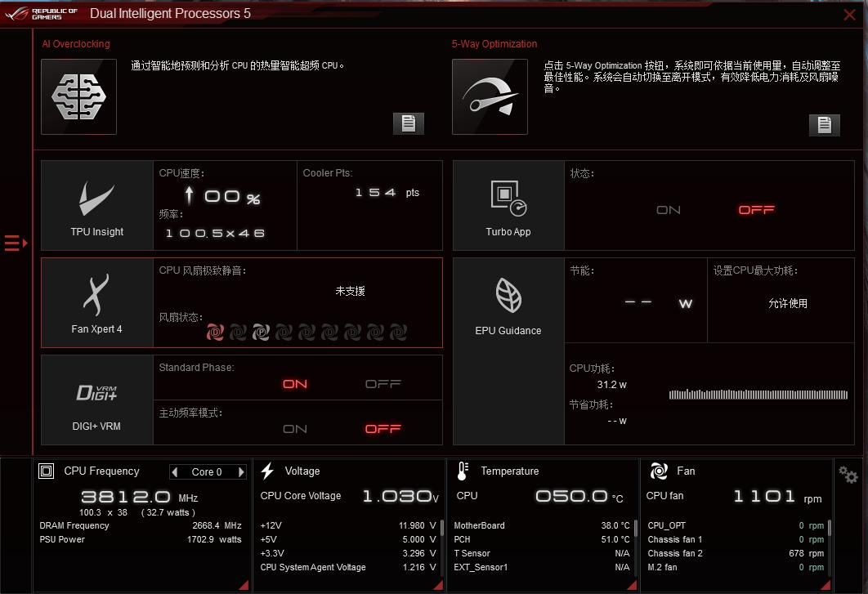Set Standard Phase to ON

pyautogui.click(x=294, y=384)
